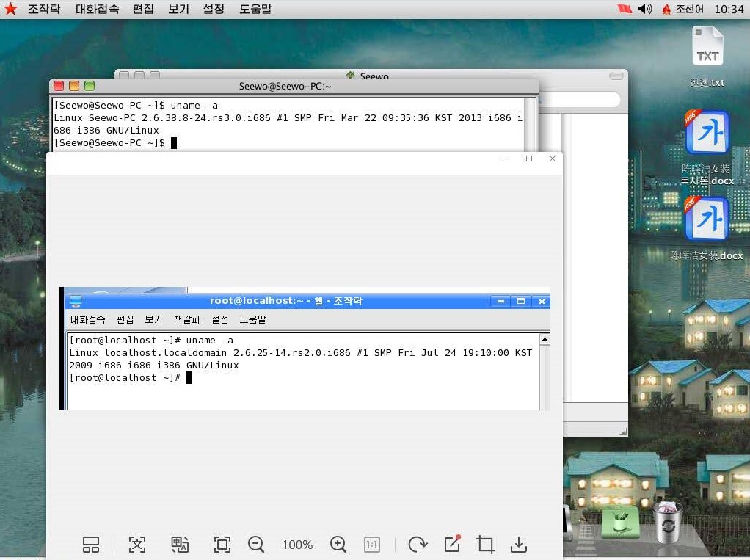Open the 도움말 menu in top bar
Screen dimensions: 750x560
pyautogui.click(x=255, y=9)
